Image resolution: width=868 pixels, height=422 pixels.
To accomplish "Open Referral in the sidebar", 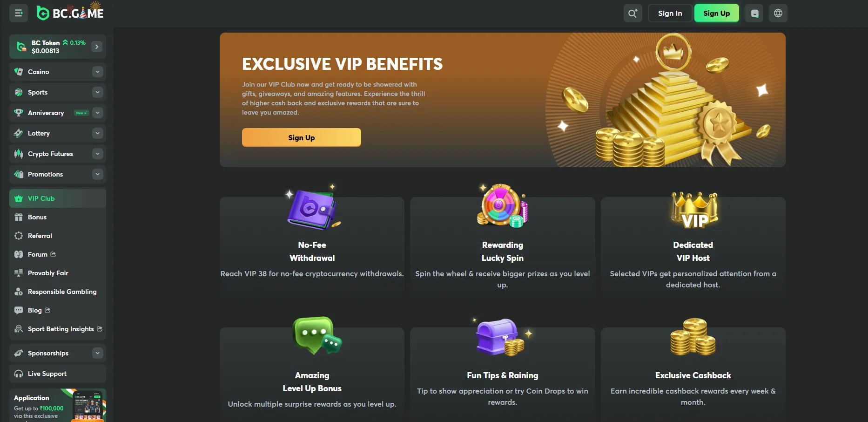I will 40,236.
